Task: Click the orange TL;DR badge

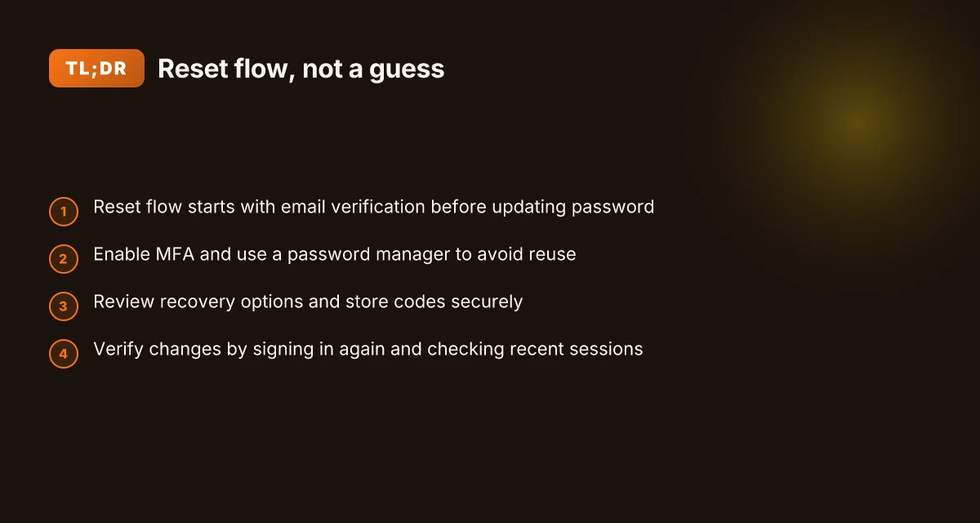Action: point(96,69)
